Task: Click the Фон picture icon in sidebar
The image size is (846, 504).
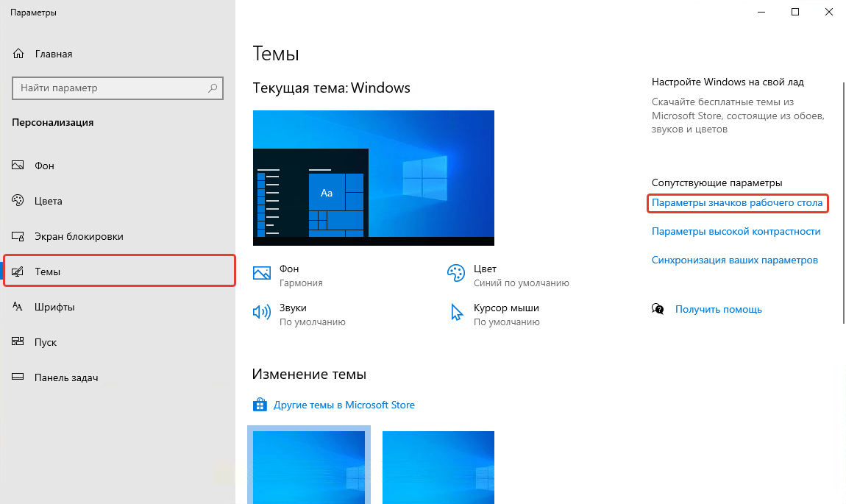Action: [18, 165]
